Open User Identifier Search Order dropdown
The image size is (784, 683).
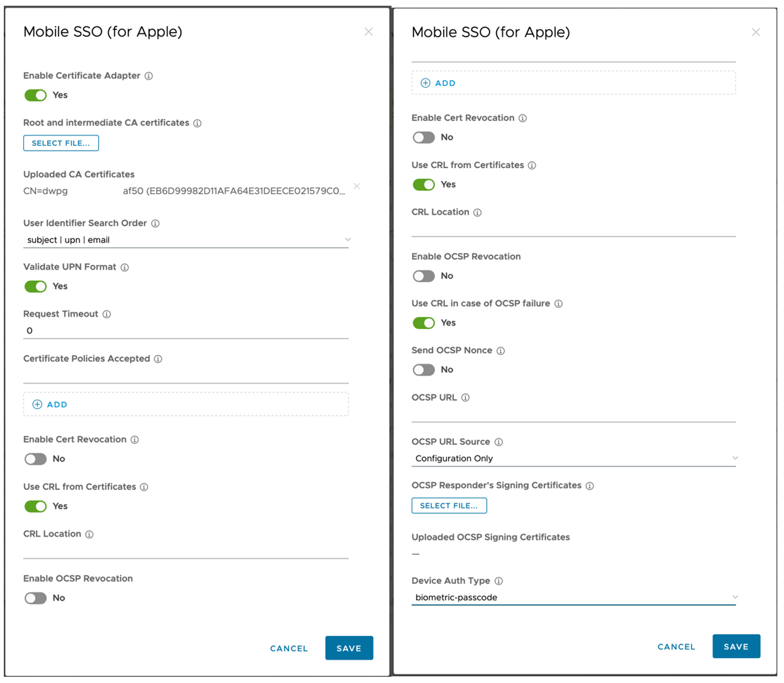pyautogui.click(x=186, y=240)
